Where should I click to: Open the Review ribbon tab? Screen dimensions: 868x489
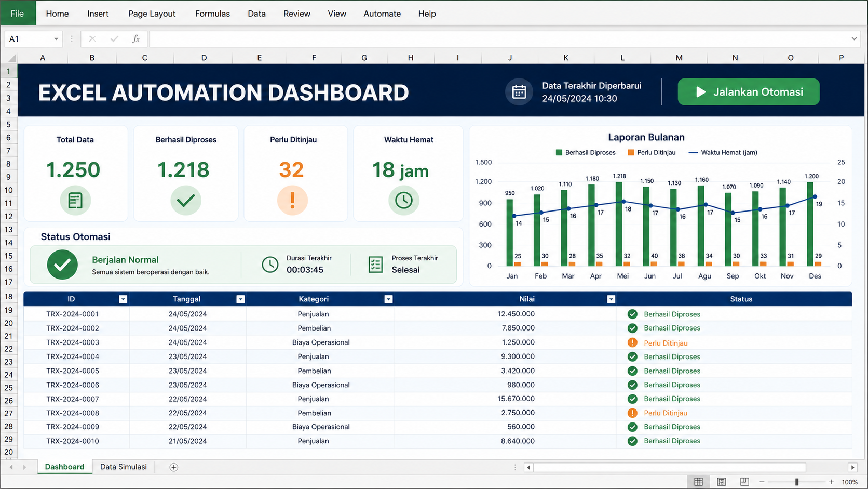(x=296, y=14)
